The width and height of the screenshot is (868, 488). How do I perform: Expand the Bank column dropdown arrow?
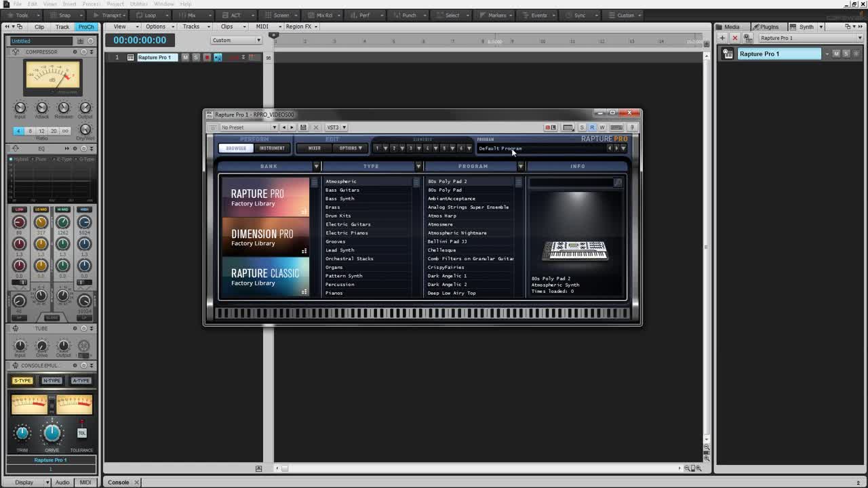pos(316,166)
